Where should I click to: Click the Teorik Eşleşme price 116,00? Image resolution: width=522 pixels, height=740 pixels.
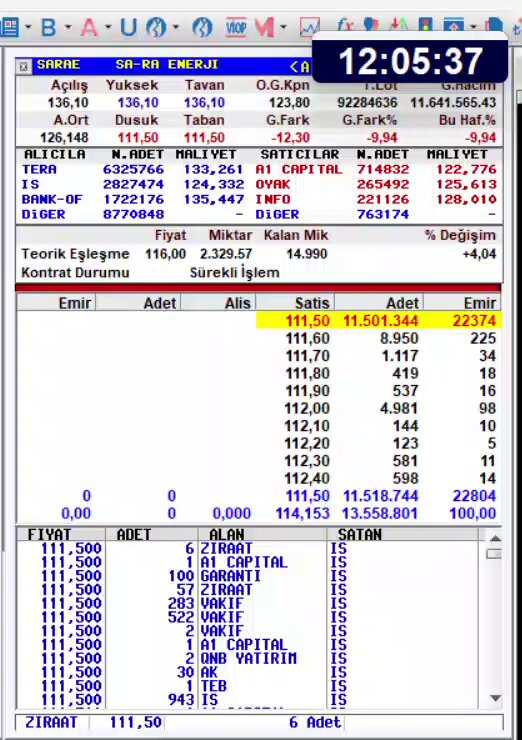coord(165,254)
